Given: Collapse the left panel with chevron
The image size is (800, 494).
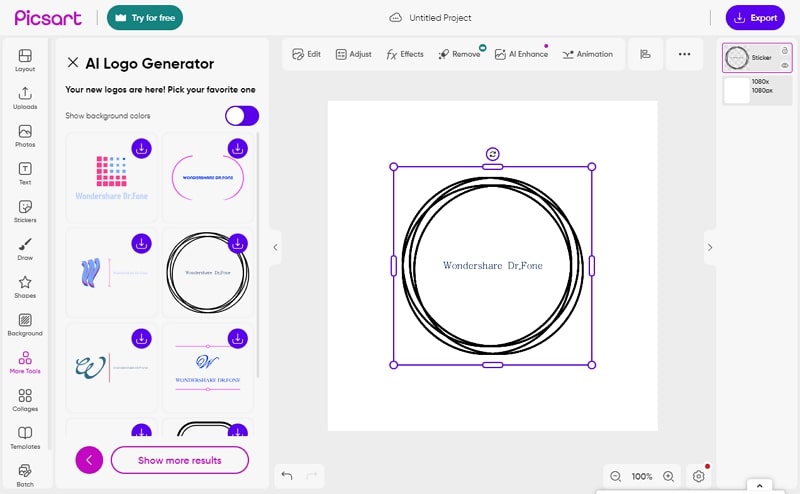Looking at the screenshot, I should tap(276, 248).
